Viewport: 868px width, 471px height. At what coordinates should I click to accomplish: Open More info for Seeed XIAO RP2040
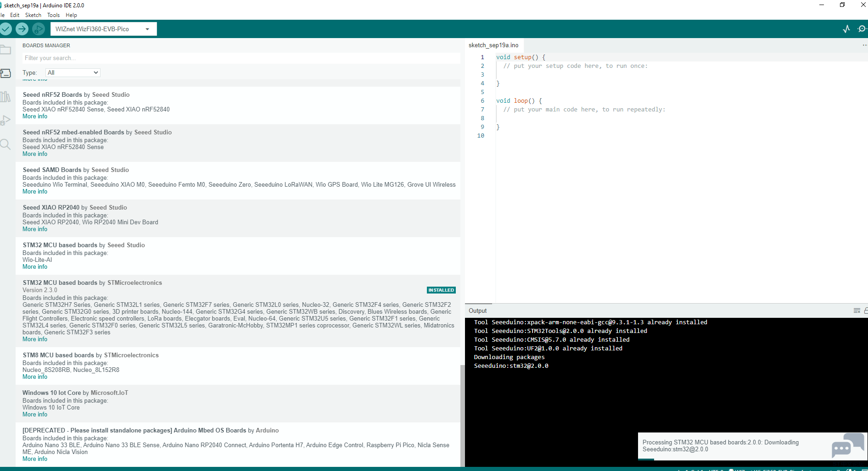(35, 229)
